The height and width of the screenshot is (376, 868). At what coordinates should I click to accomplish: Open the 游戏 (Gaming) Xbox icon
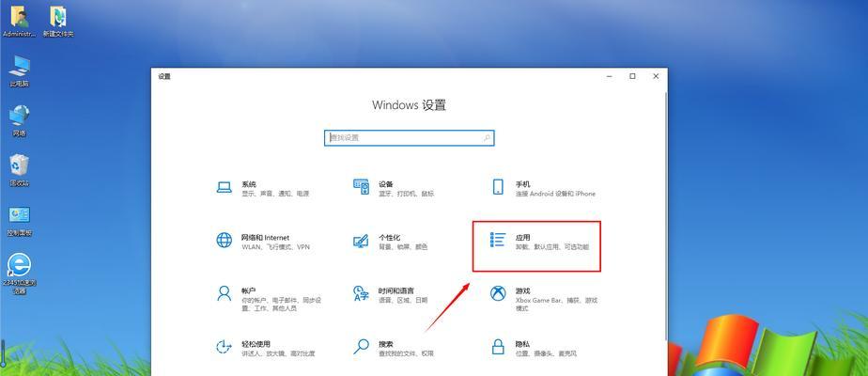pyautogui.click(x=498, y=293)
